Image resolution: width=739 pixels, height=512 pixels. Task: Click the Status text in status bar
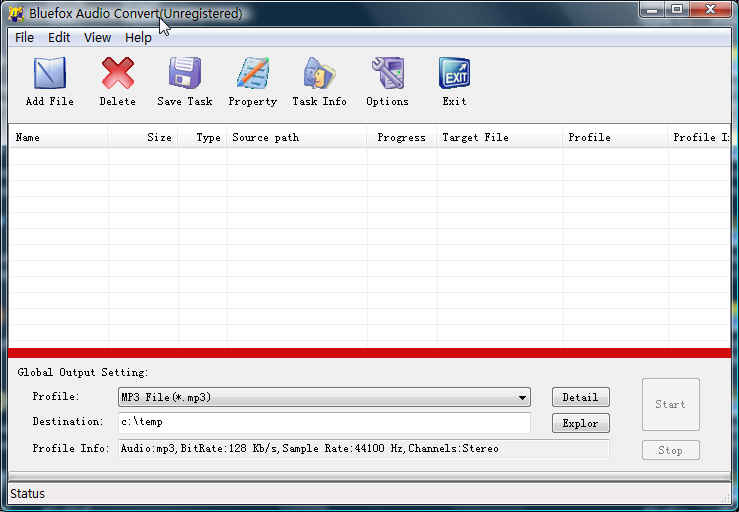pos(27,494)
